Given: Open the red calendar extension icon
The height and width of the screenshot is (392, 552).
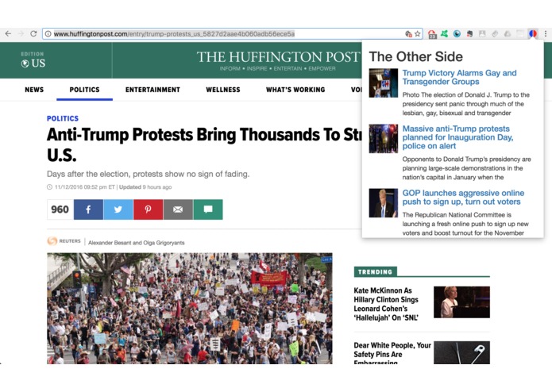Looking at the screenshot, I should (432, 34).
